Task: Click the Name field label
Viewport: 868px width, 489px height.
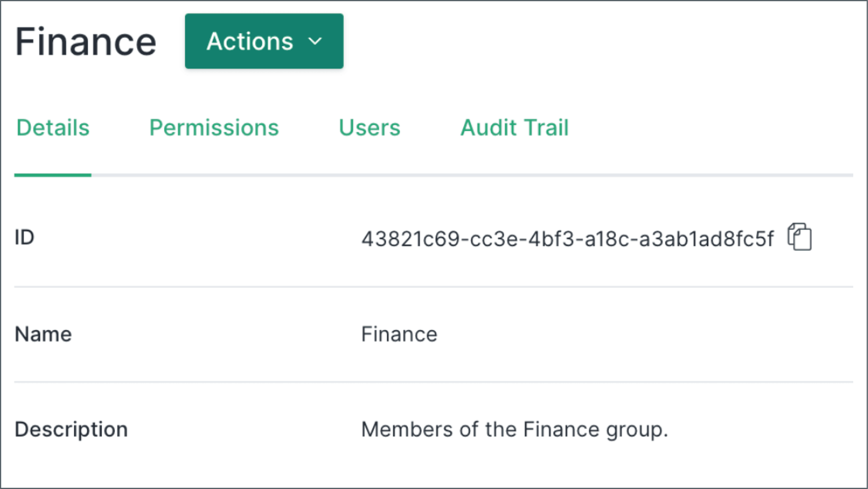Action: point(43,334)
